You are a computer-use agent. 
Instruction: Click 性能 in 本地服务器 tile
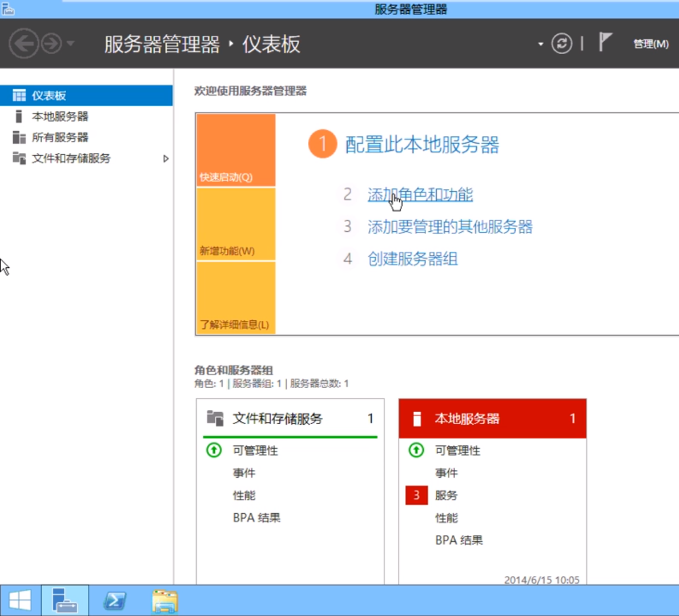coord(447,518)
